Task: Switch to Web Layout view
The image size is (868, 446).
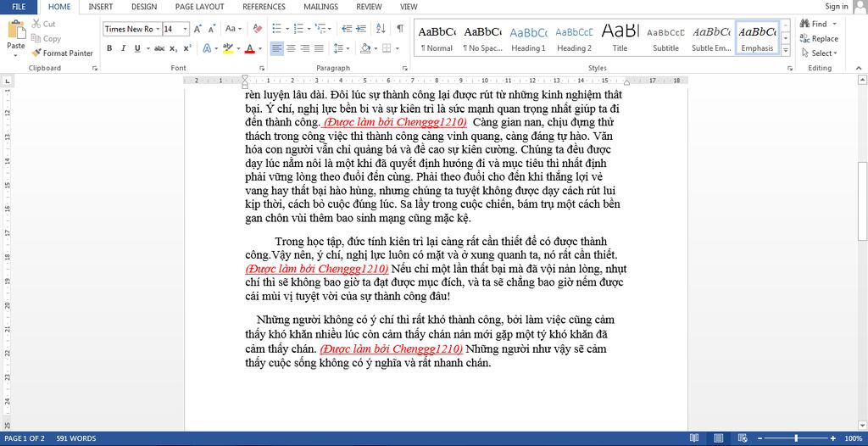Action: click(x=741, y=438)
